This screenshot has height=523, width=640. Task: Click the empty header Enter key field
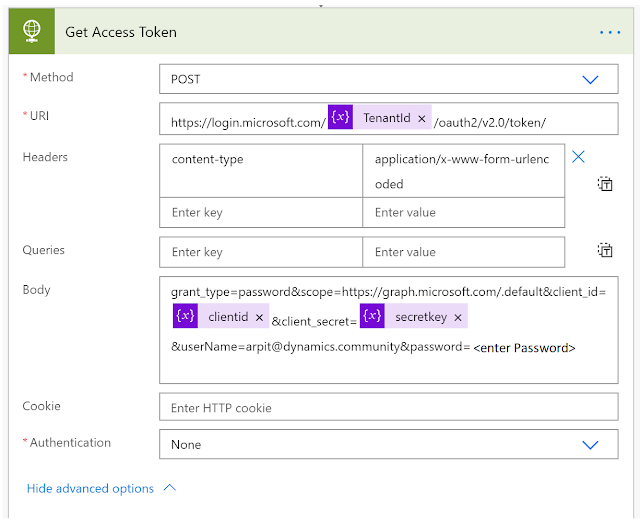pos(260,212)
